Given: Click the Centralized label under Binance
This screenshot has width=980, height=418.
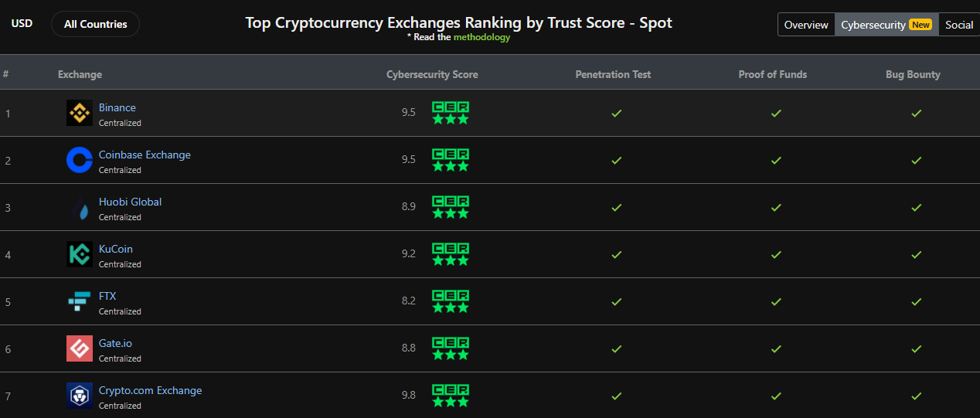Looking at the screenshot, I should pos(120,123).
